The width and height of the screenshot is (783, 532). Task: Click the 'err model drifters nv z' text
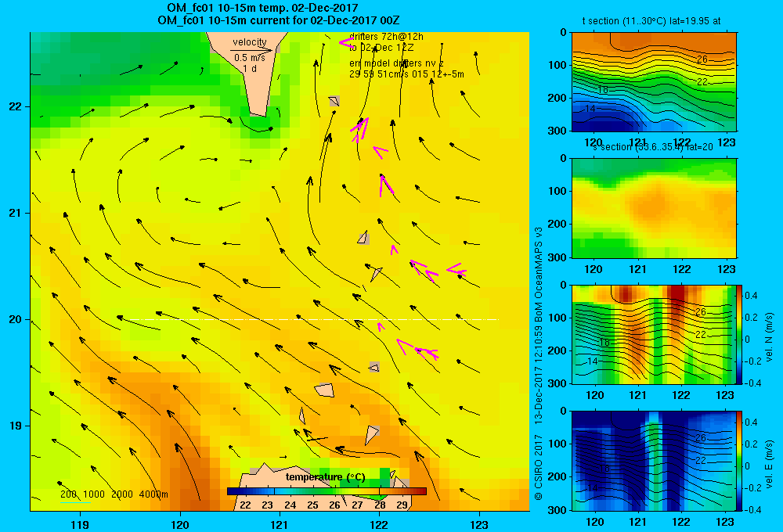click(396, 63)
